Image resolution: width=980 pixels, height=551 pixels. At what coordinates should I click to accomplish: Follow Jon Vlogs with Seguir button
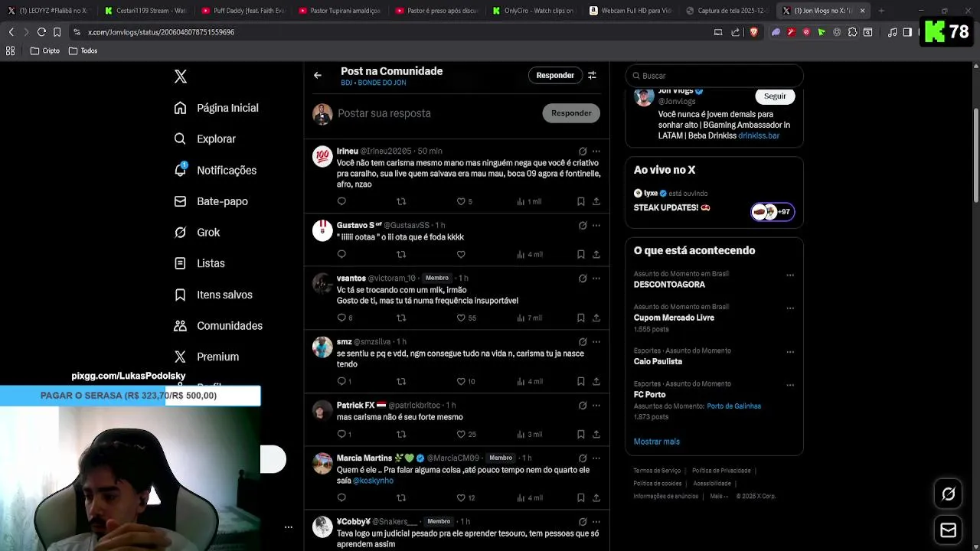pyautogui.click(x=775, y=96)
